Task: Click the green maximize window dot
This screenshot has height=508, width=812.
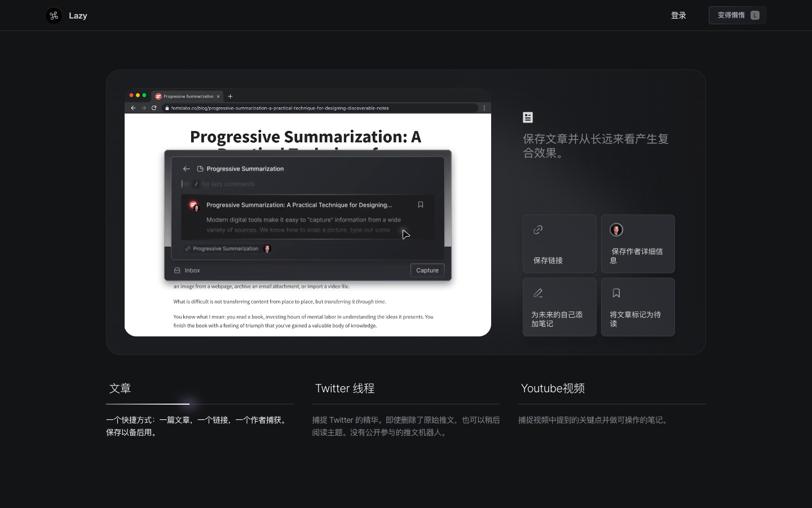Action: pos(144,95)
